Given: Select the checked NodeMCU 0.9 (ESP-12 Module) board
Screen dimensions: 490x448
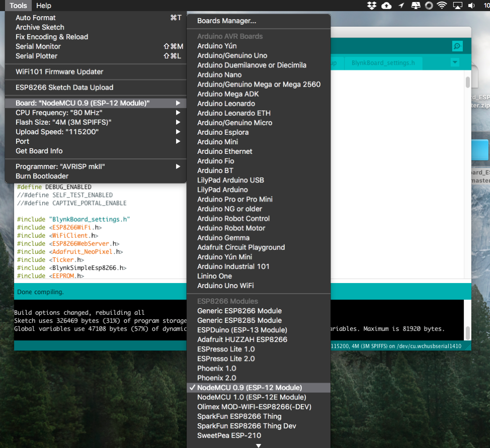Looking at the screenshot, I should point(249,388).
